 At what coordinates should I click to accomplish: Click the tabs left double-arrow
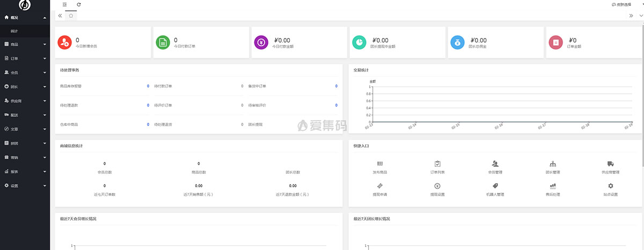pyautogui.click(x=60, y=16)
